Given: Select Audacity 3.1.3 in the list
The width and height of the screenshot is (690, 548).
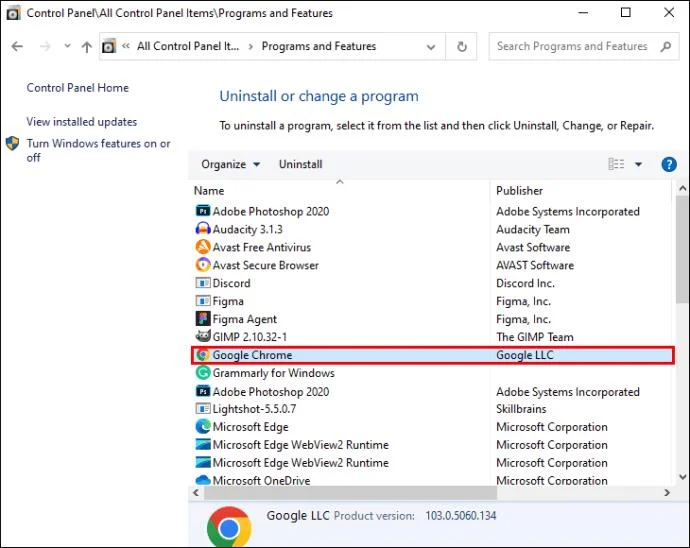Looking at the screenshot, I should click(x=248, y=229).
